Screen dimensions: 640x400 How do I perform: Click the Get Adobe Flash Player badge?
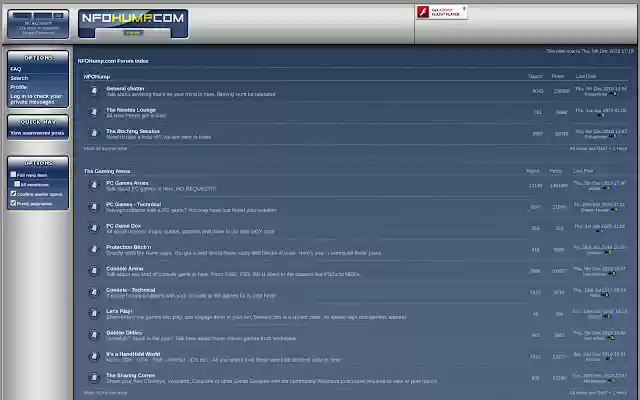(441, 12)
